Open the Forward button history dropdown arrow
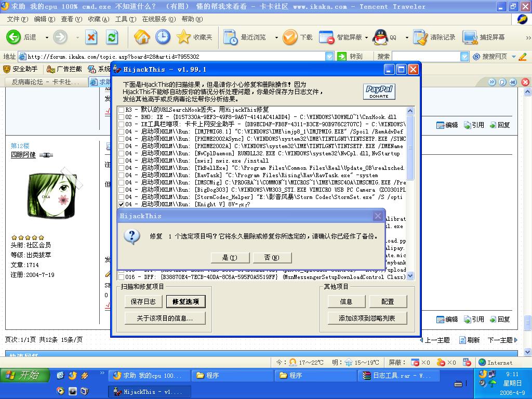Image resolution: width=532 pixels, height=399 pixels. click(78, 37)
